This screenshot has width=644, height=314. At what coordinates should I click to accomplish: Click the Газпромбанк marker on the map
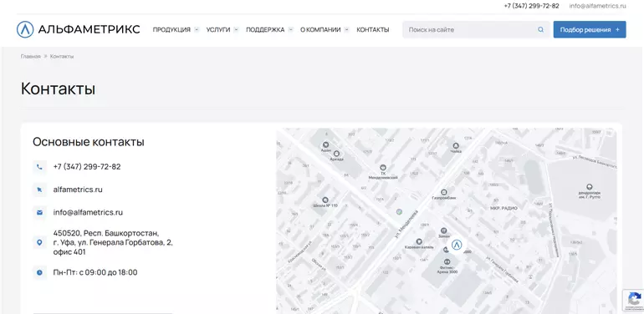[x=444, y=192]
